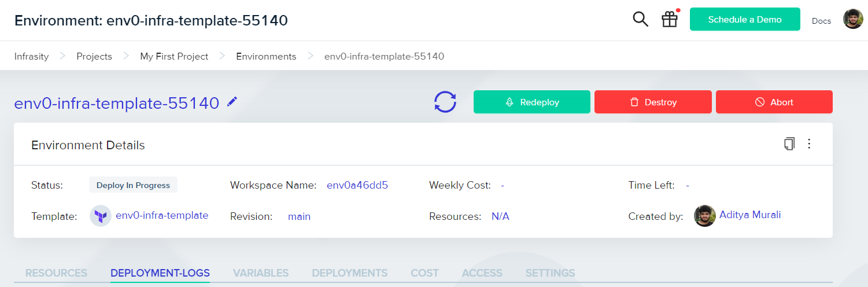
Task: Open the Docs link
Action: (821, 21)
